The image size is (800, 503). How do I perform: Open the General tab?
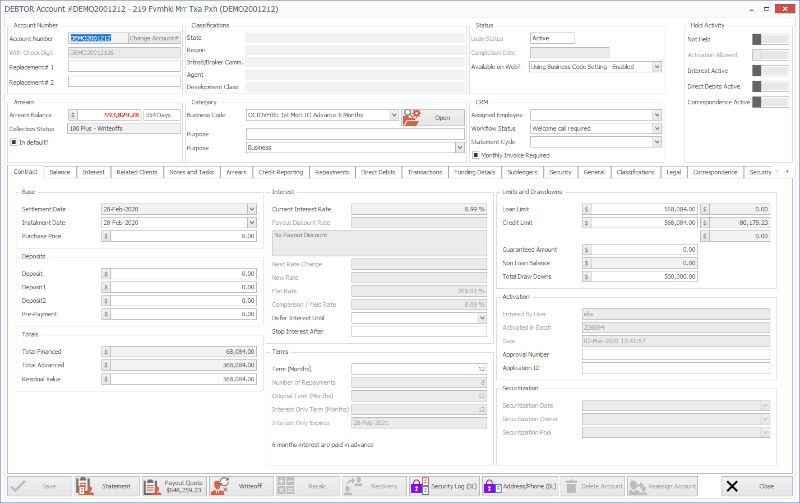(594, 172)
